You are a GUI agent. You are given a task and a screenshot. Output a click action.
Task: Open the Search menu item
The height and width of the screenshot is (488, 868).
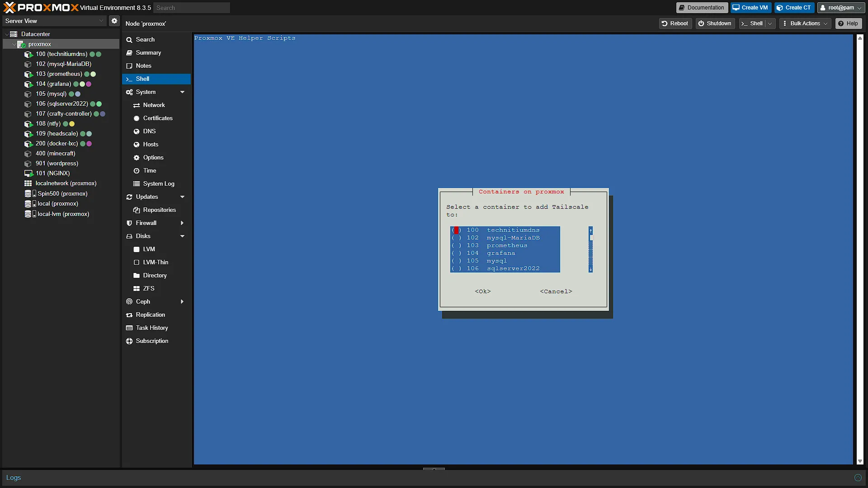point(156,40)
